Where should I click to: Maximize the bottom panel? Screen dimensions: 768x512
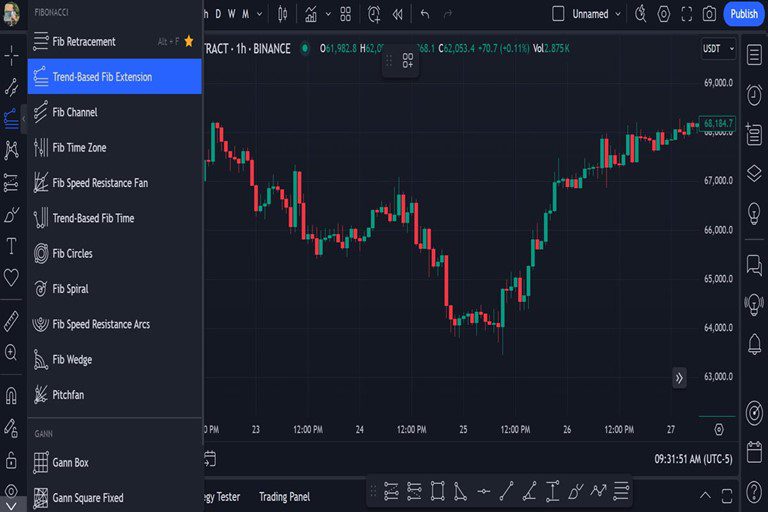(x=727, y=495)
